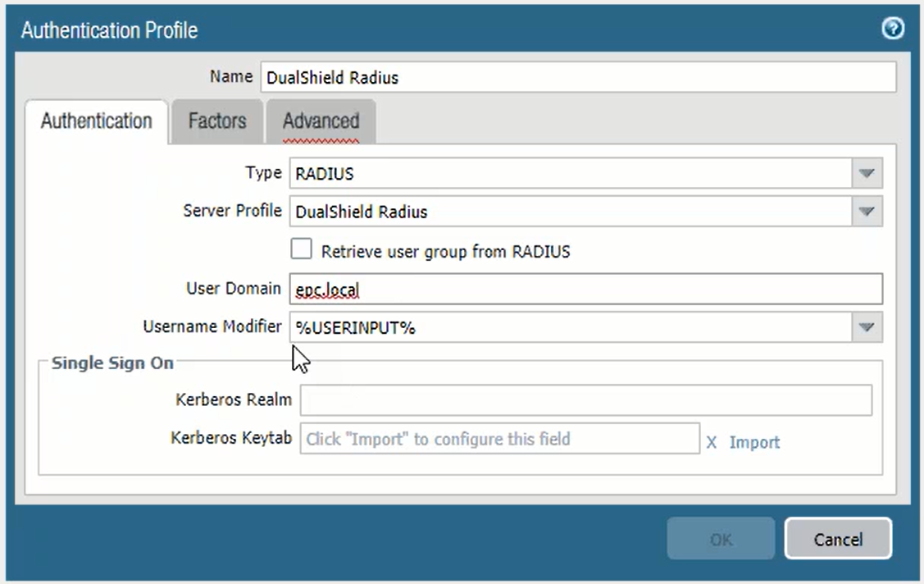Click the Authentication Profile dialog title
This screenshot has width=924, height=584.
[x=109, y=31]
